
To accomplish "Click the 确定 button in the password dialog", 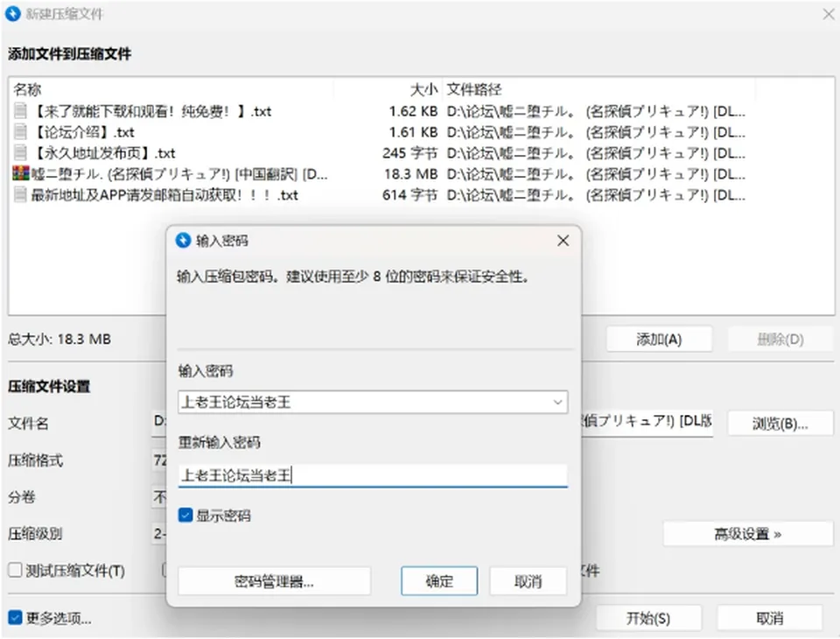I will [439, 581].
